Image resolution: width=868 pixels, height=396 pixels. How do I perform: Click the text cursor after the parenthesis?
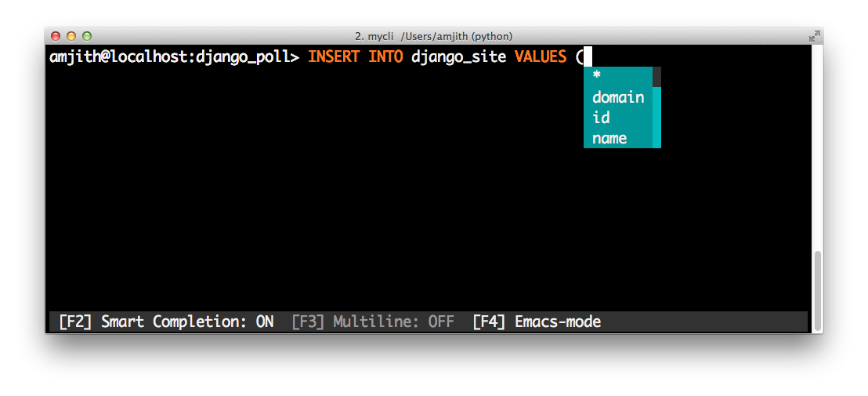[x=588, y=56]
